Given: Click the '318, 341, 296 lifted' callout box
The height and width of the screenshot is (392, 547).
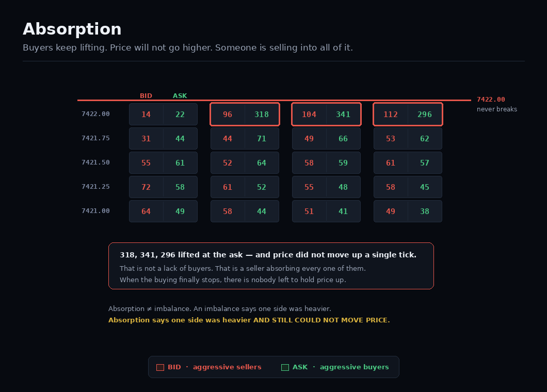Looking at the screenshot, I should tap(271, 266).
